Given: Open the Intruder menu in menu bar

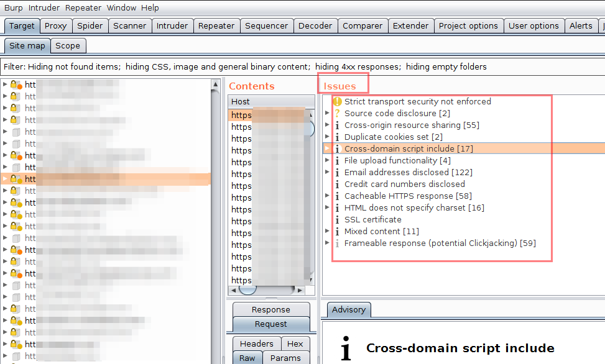Looking at the screenshot, I should click(x=44, y=7).
